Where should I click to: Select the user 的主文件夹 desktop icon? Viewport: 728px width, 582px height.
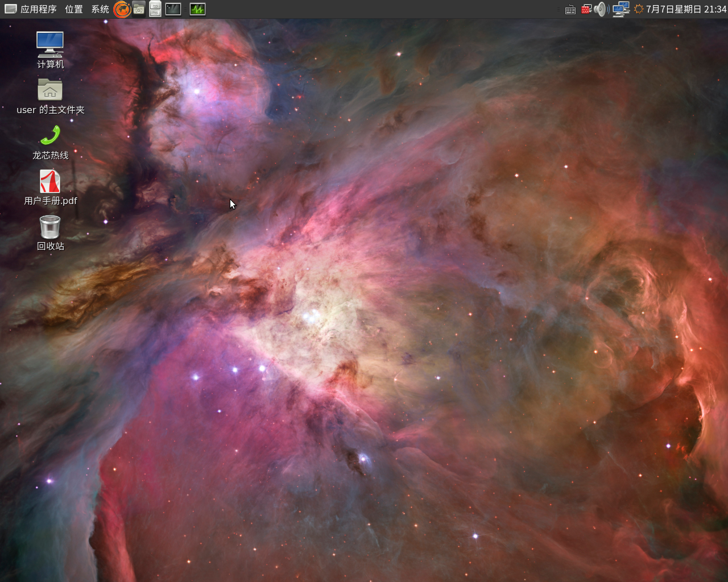click(50, 96)
